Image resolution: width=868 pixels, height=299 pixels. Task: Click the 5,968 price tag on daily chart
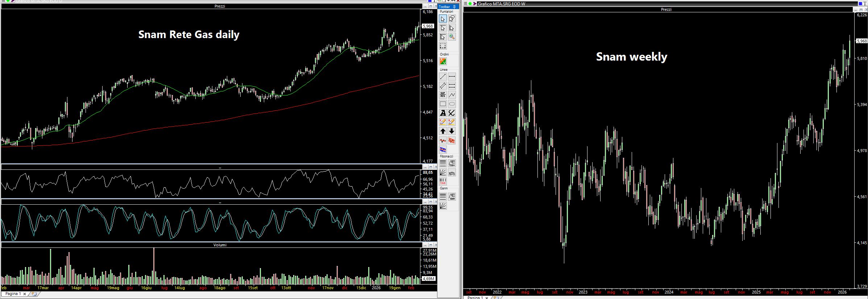[x=428, y=26]
